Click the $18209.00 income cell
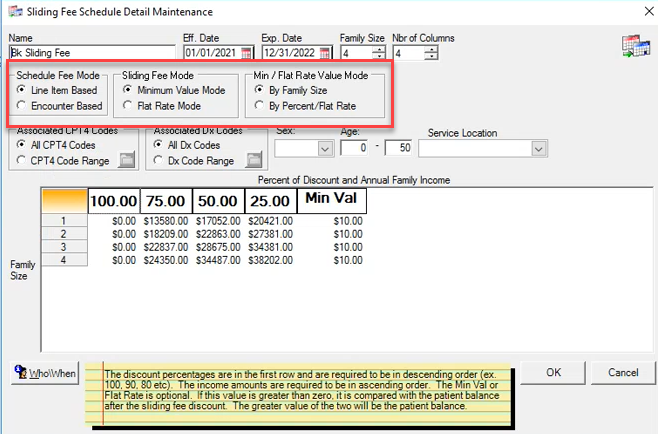The height and width of the screenshot is (434, 658). (166, 234)
